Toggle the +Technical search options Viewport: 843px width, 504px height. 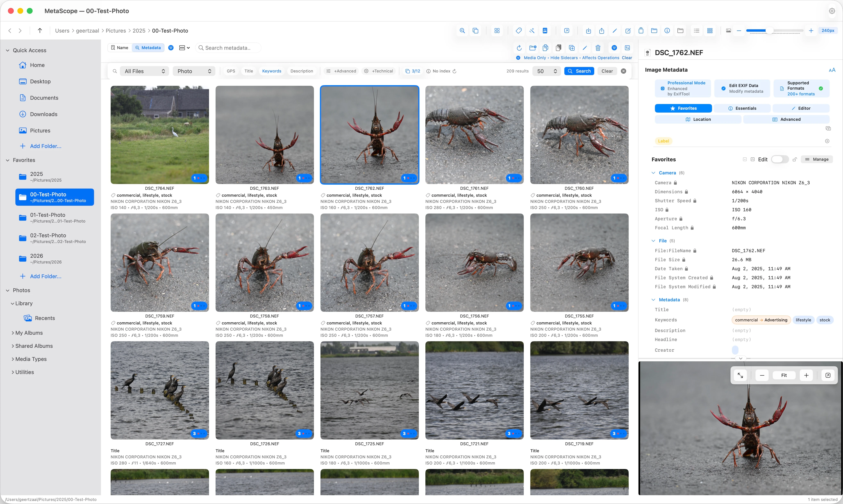click(x=379, y=71)
